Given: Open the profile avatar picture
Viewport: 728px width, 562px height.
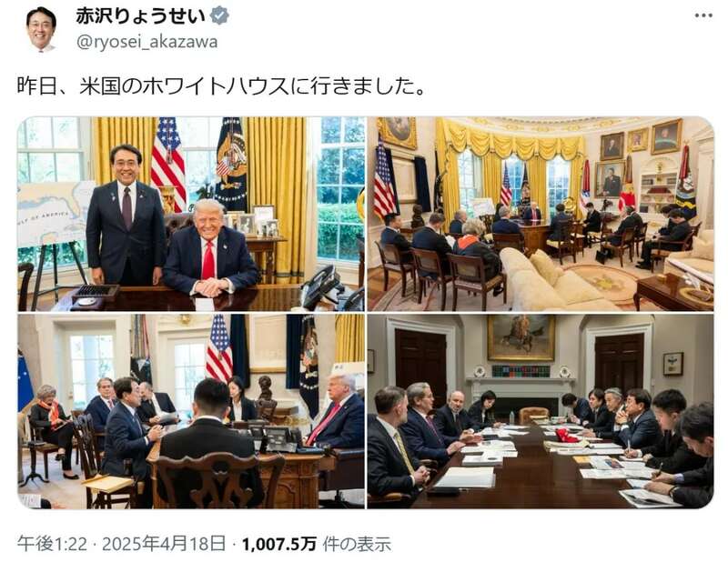Looking at the screenshot, I should tap(41, 29).
